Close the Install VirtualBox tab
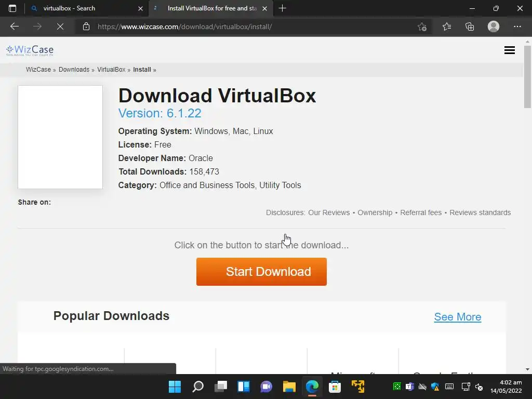Viewport: 532px width, 399px height. tap(265, 8)
